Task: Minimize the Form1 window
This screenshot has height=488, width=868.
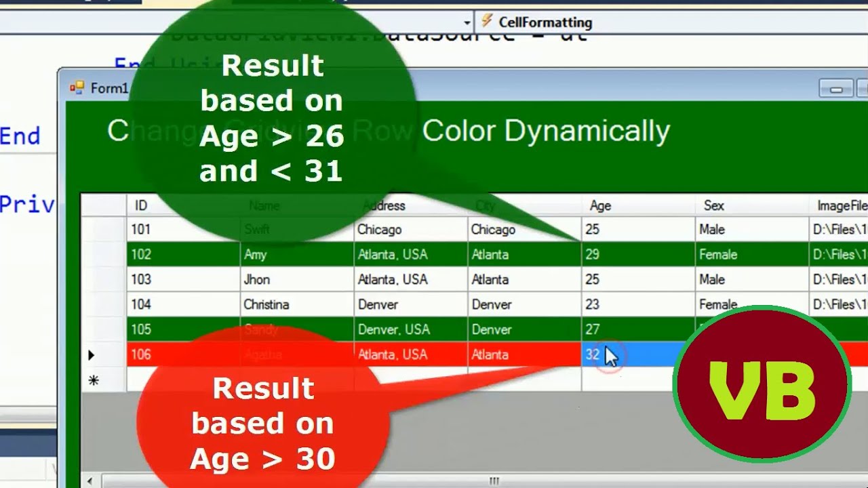Action: (835, 89)
